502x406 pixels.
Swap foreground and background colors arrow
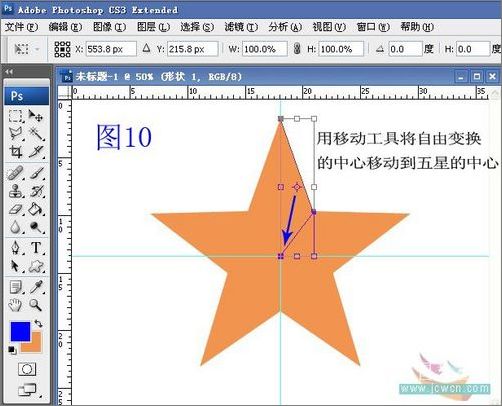(x=38, y=323)
